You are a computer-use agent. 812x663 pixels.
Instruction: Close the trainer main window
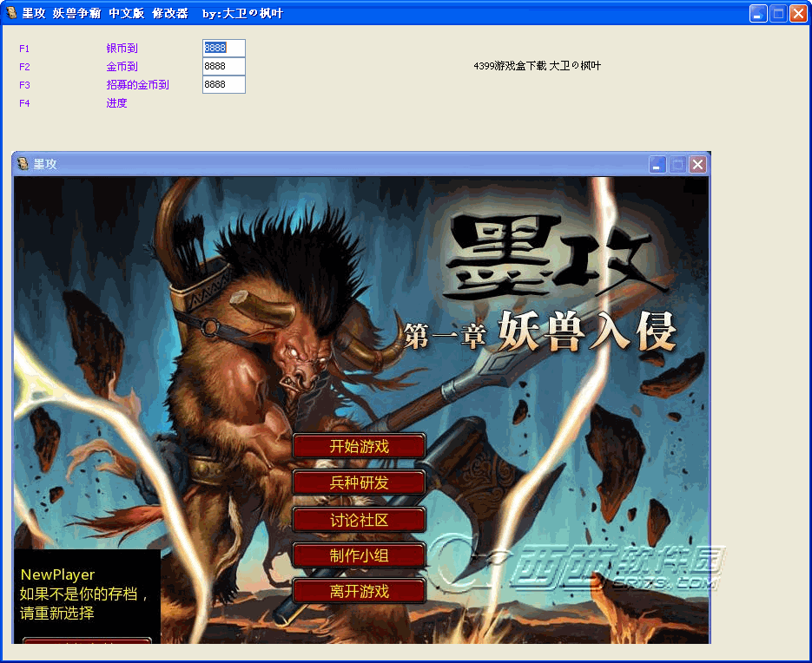798,14
